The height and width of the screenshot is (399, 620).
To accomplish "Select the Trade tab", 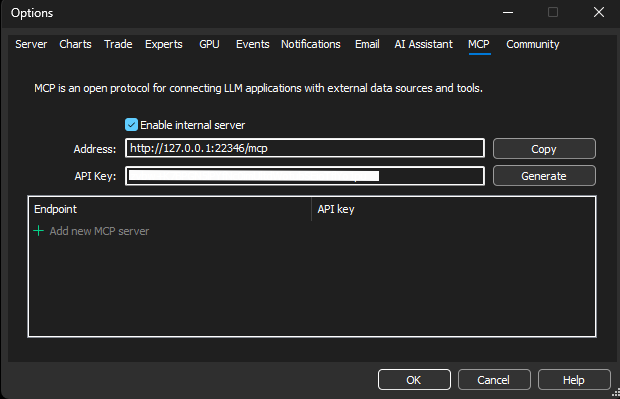I will (118, 44).
